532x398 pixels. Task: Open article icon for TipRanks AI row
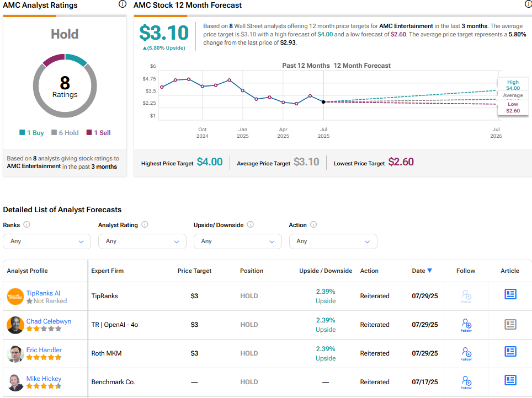point(510,294)
